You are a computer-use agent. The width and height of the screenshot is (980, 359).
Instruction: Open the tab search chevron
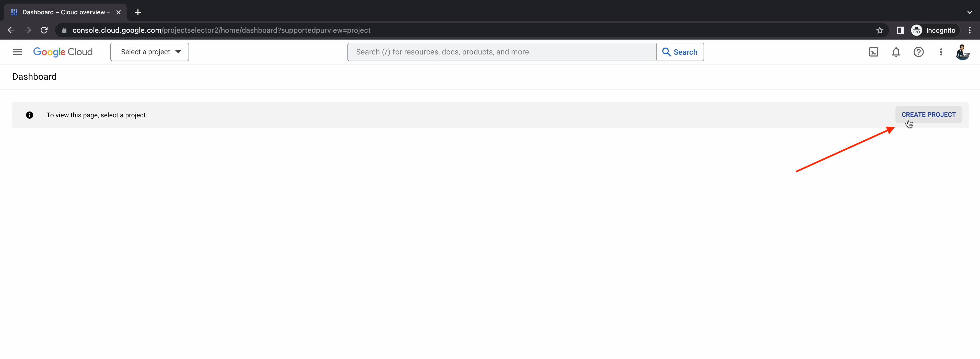969,12
